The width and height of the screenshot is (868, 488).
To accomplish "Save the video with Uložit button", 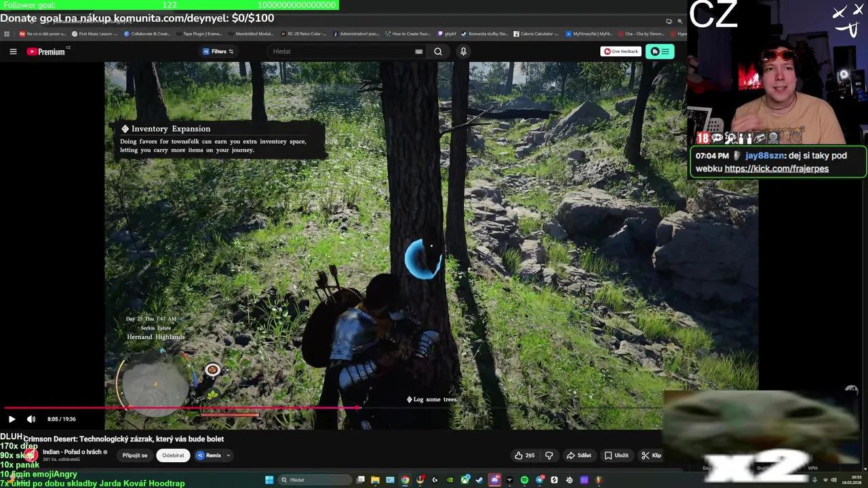I will click(x=616, y=455).
